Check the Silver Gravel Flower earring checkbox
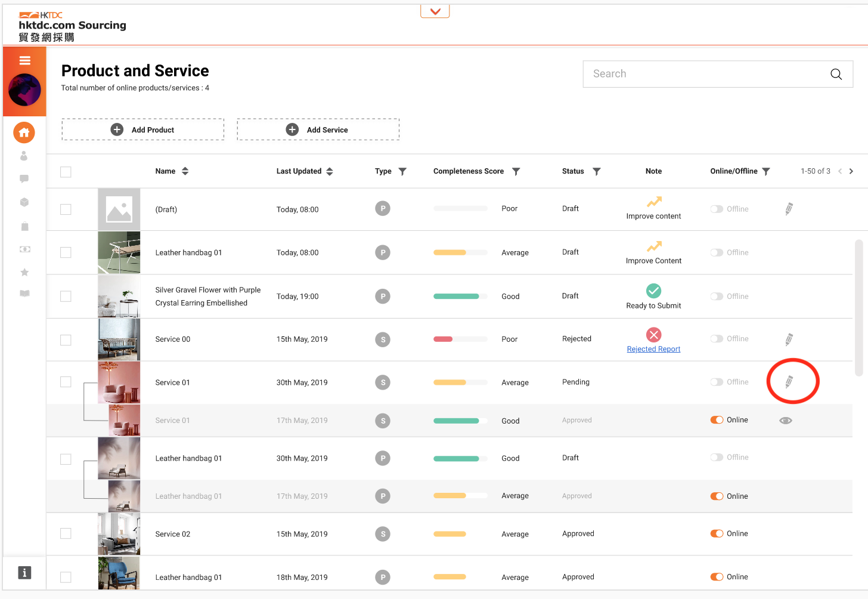The width and height of the screenshot is (868, 599). click(66, 297)
